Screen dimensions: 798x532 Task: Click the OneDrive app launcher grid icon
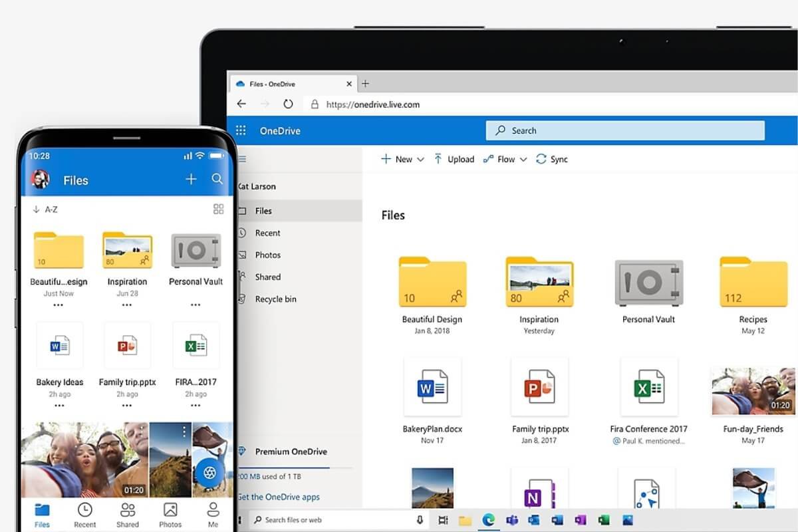(x=241, y=130)
